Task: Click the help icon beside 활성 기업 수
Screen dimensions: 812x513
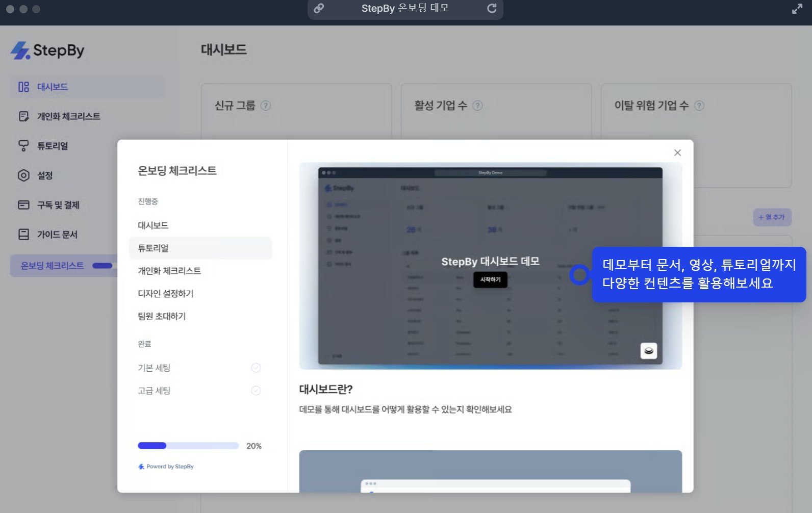Action: pos(477,106)
